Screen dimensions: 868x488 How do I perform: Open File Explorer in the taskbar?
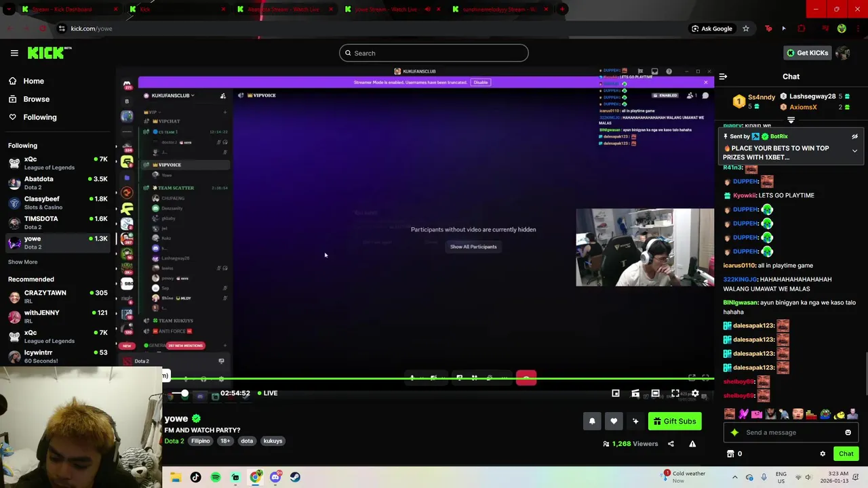pos(176,478)
